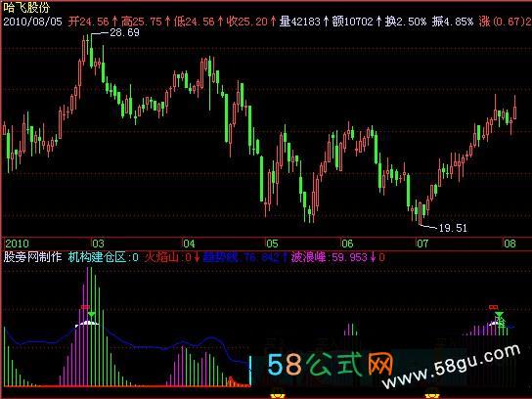Viewport: 532px width, 399px height.
Task: Click the 火焰山 indicator label
Action: (x=168, y=257)
